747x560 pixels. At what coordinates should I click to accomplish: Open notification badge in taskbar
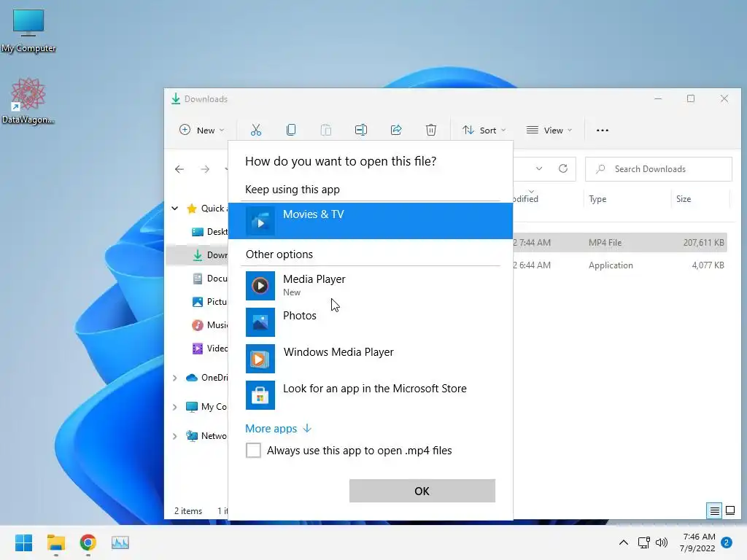pos(727,542)
